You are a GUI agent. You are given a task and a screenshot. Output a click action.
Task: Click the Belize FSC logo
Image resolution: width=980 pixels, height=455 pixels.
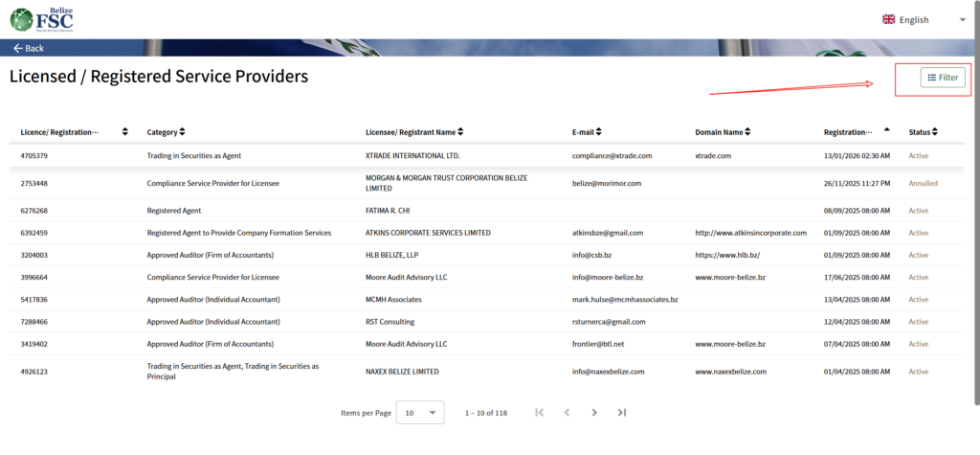point(41,19)
